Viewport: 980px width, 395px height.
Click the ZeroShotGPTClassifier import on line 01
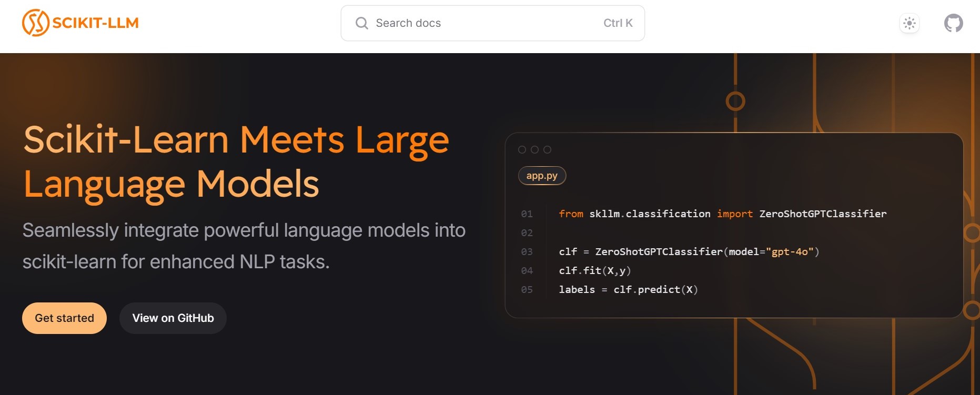823,214
